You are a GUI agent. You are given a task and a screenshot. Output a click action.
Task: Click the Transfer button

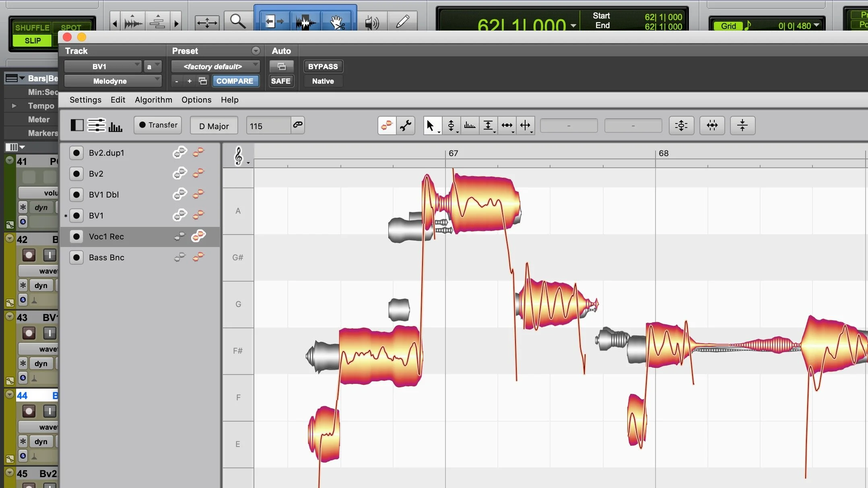coord(158,125)
